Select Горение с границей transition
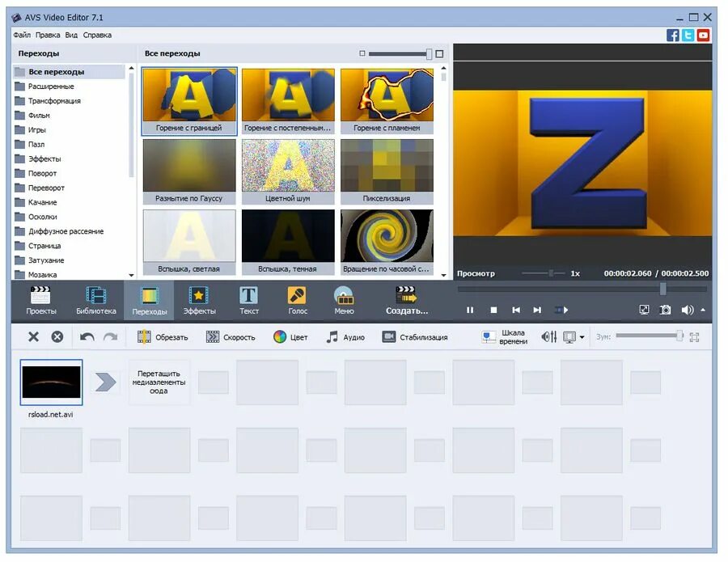The image size is (728, 562). [x=189, y=101]
